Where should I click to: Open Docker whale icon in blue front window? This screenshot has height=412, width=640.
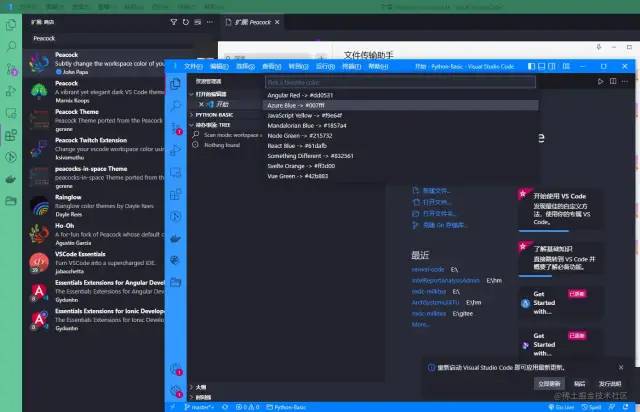tap(176, 238)
